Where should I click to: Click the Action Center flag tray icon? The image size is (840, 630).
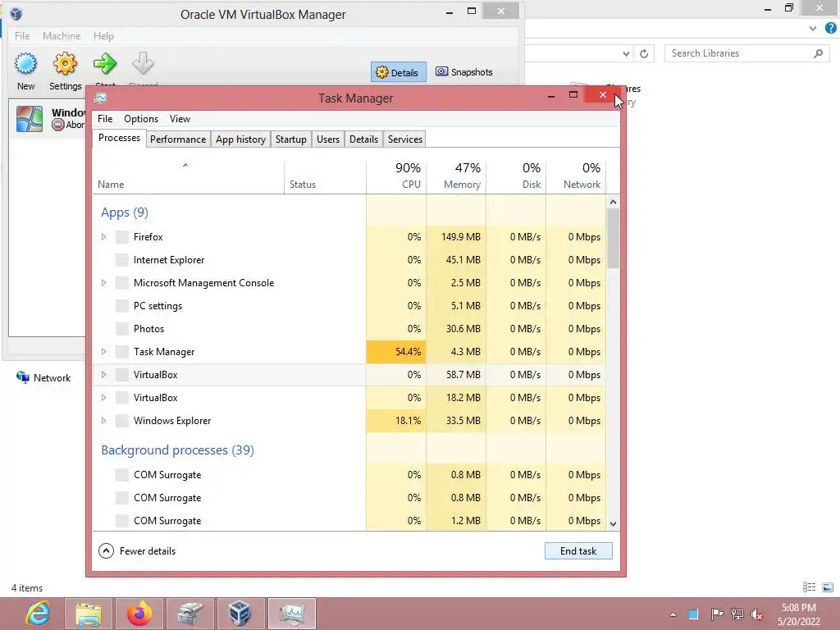716,614
